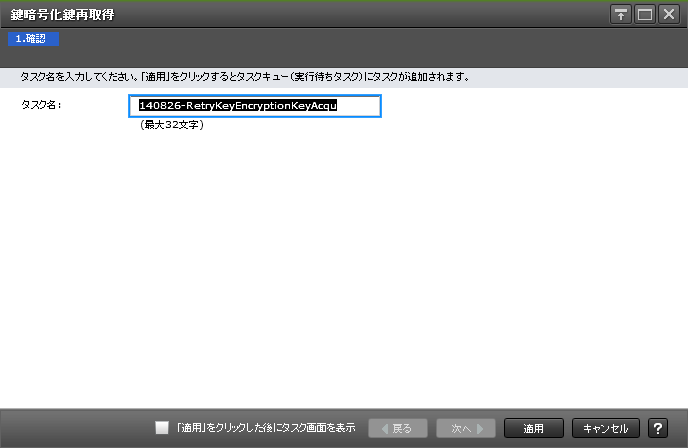The width and height of the screenshot is (688, 448).
Task: Click the (最大32文字) hint text
Action: 172,125
